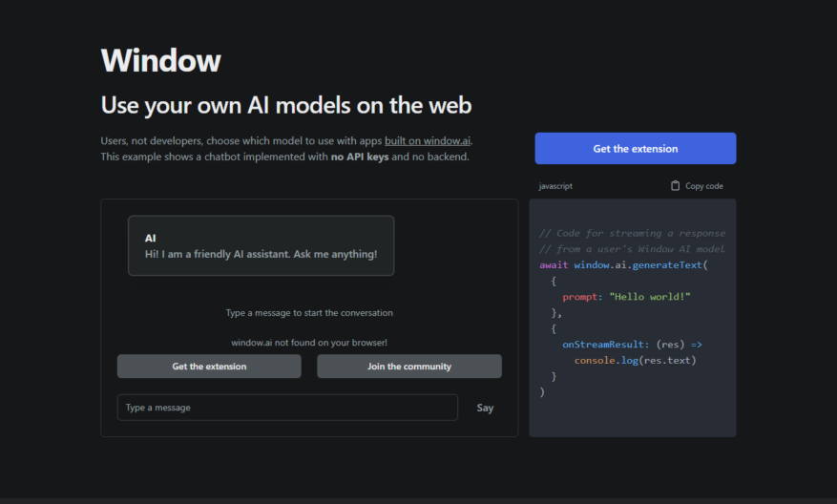Open the built on window.ai link
This screenshot has height=504, width=837.
coord(428,141)
